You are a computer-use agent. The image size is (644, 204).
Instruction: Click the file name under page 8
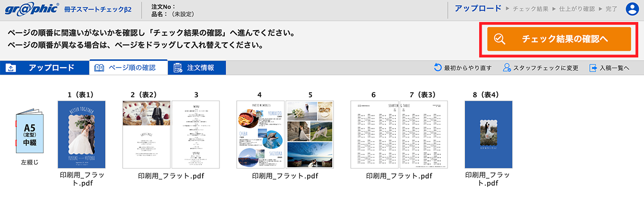tap(487, 179)
